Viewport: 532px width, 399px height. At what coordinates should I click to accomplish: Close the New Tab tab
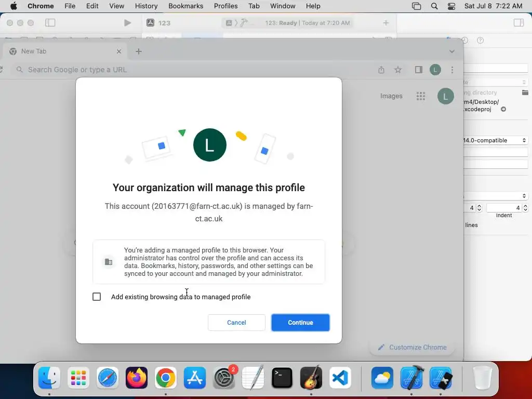tap(119, 51)
